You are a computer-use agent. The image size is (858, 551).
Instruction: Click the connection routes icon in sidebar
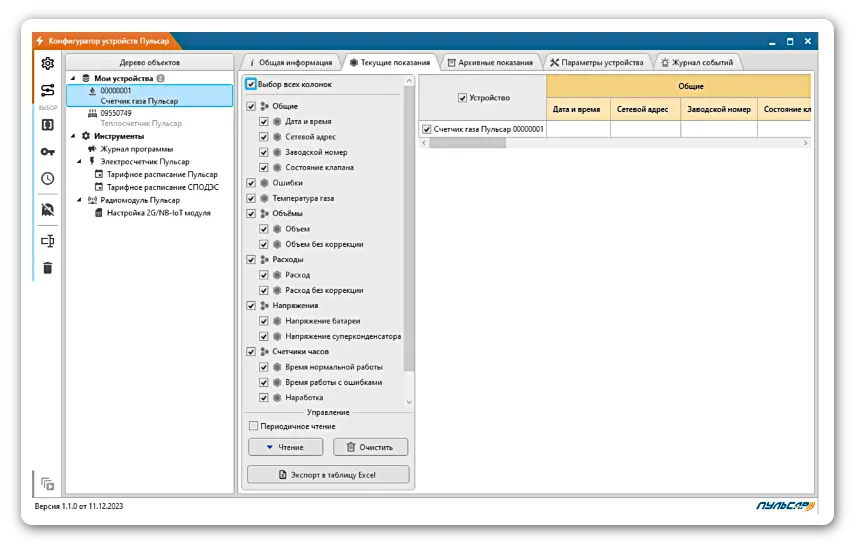pos(47,91)
